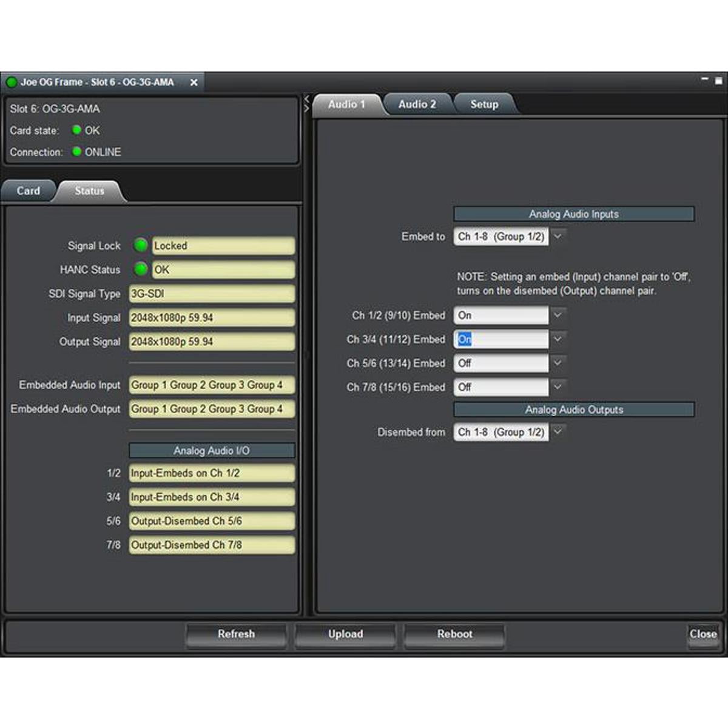728x728 pixels.
Task: Click the green Signal Lock indicator
Action: 141,245
